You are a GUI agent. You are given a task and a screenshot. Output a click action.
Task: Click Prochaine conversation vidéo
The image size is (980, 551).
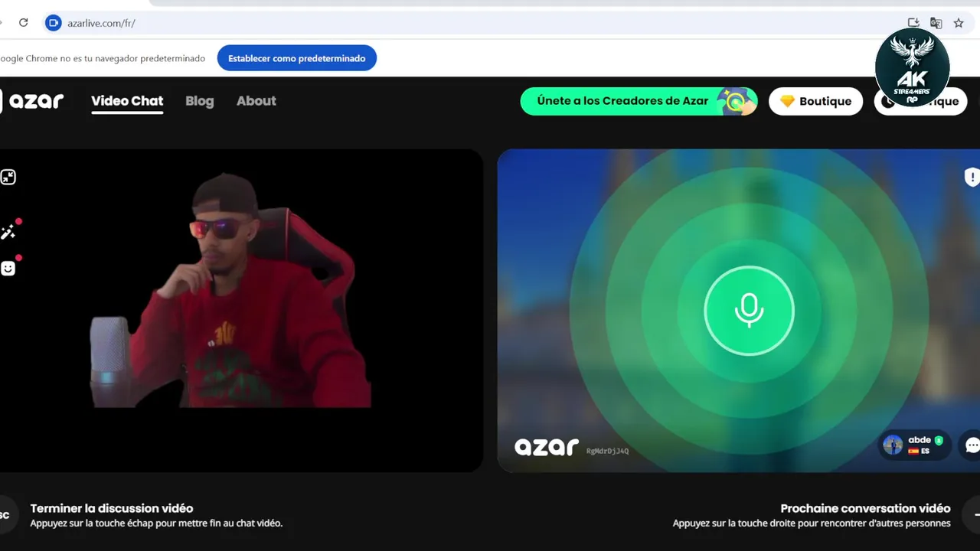[x=865, y=508]
